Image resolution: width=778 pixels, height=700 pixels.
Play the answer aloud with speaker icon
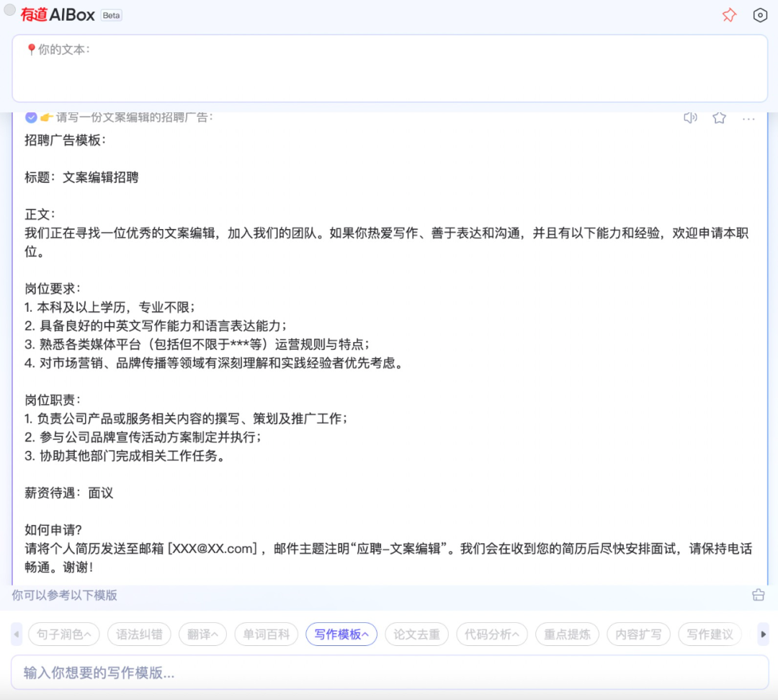point(690,117)
